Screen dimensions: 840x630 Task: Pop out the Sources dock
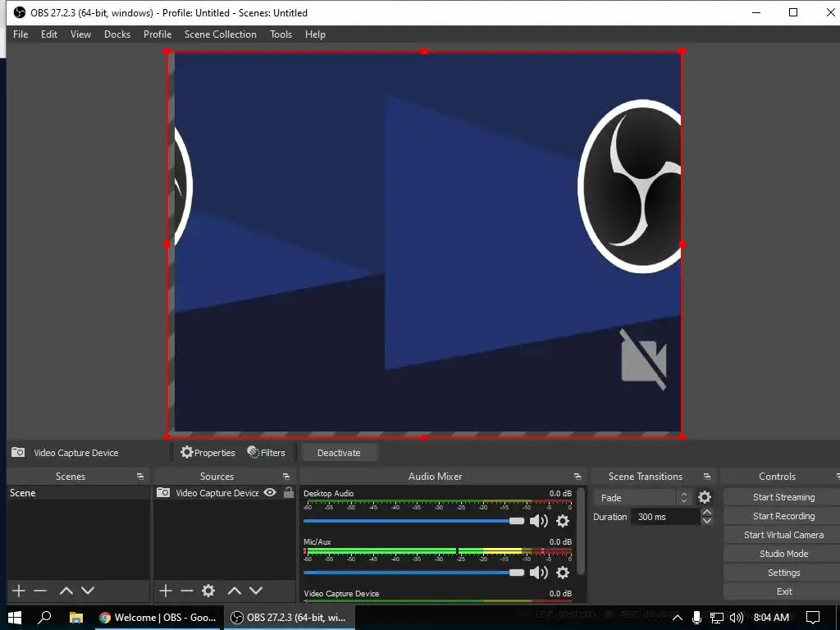pyautogui.click(x=286, y=477)
